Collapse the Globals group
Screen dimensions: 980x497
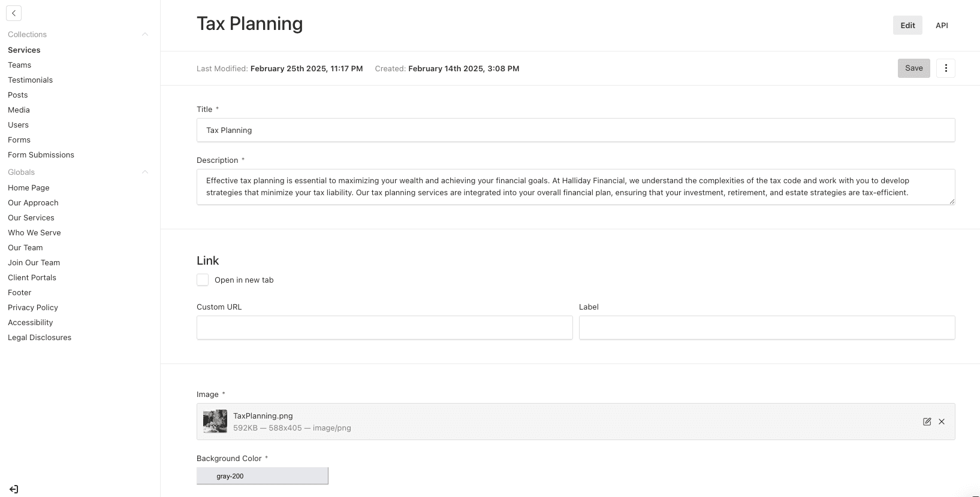click(144, 172)
